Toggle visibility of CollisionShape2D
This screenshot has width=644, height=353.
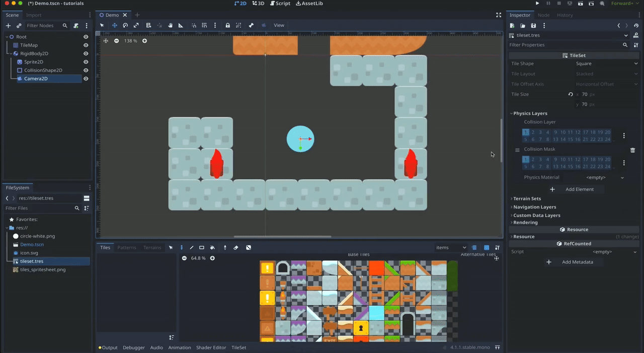[x=86, y=70]
